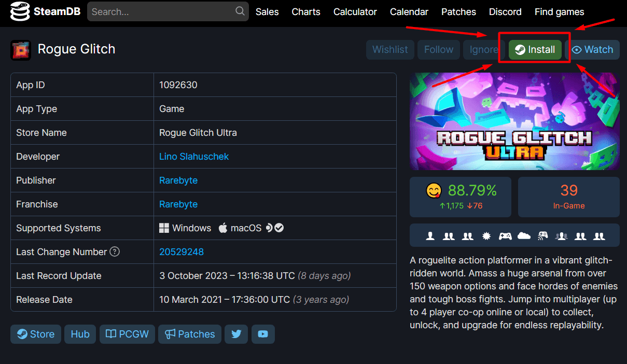627x364 pixels.
Task: Go to the Calculator page
Action: point(355,11)
